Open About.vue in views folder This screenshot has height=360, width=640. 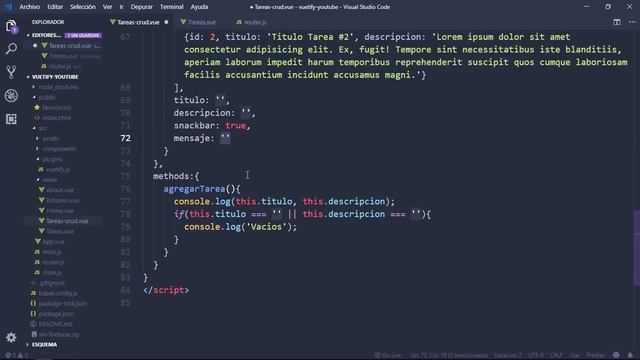coord(60,190)
